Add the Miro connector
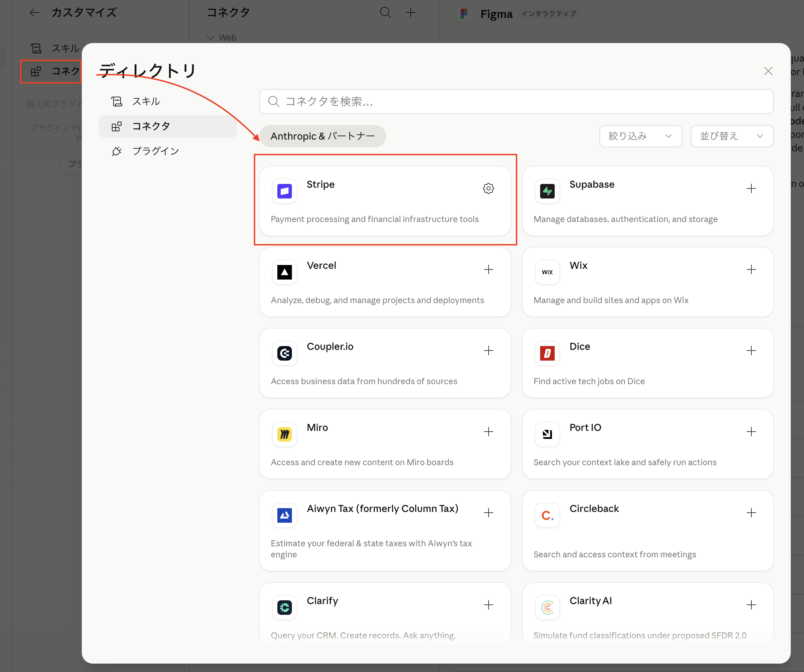Viewport: 804px width, 672px height. click(488, 432)
